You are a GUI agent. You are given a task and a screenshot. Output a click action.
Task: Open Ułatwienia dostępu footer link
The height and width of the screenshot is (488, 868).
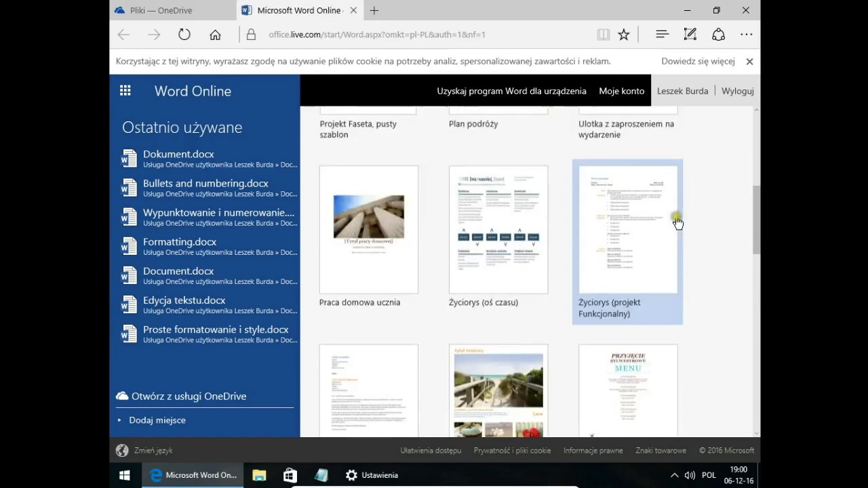431,450
